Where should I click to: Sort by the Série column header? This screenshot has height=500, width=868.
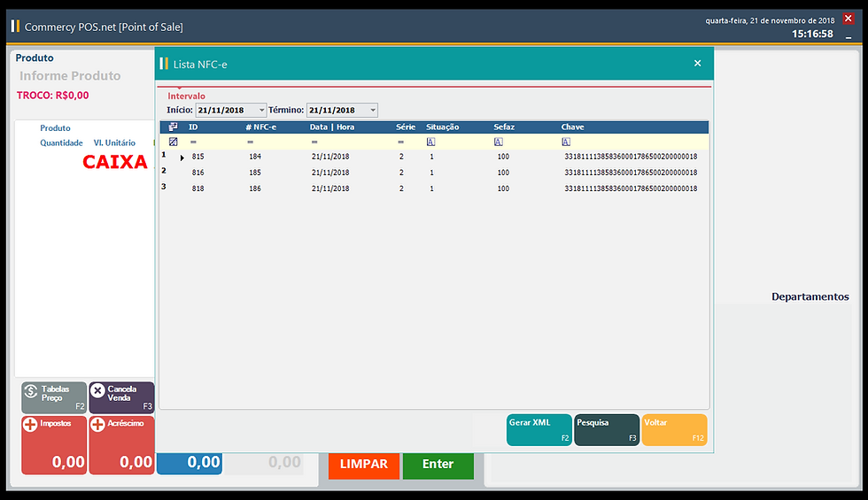pyautogui.click(x=406, y=127)
